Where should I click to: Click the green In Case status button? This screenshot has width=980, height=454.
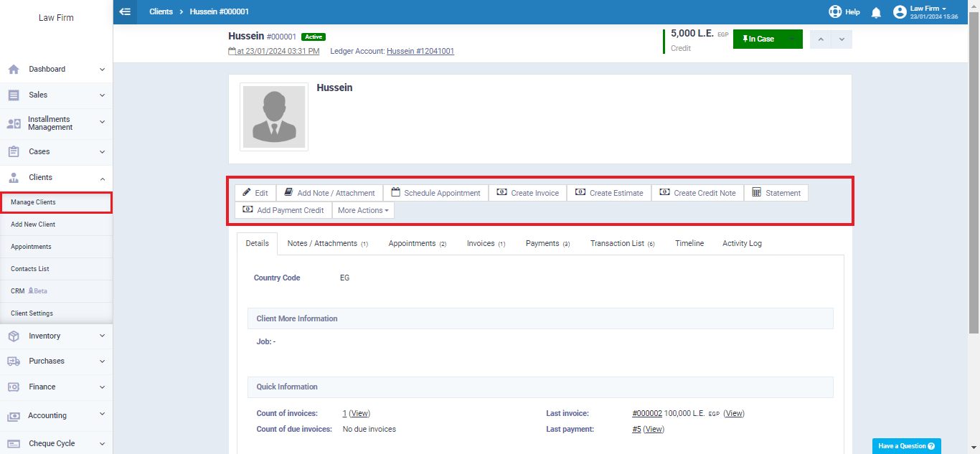pos(768,39)
